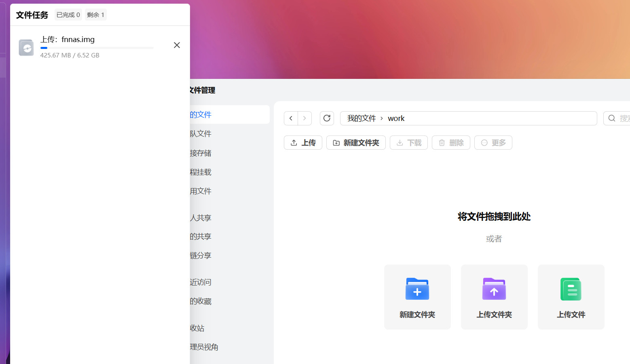The height and width of the screenshot is (364, 630).
Task: Cancel the fnnas.img upload task
Action: (x=177, y=45)
